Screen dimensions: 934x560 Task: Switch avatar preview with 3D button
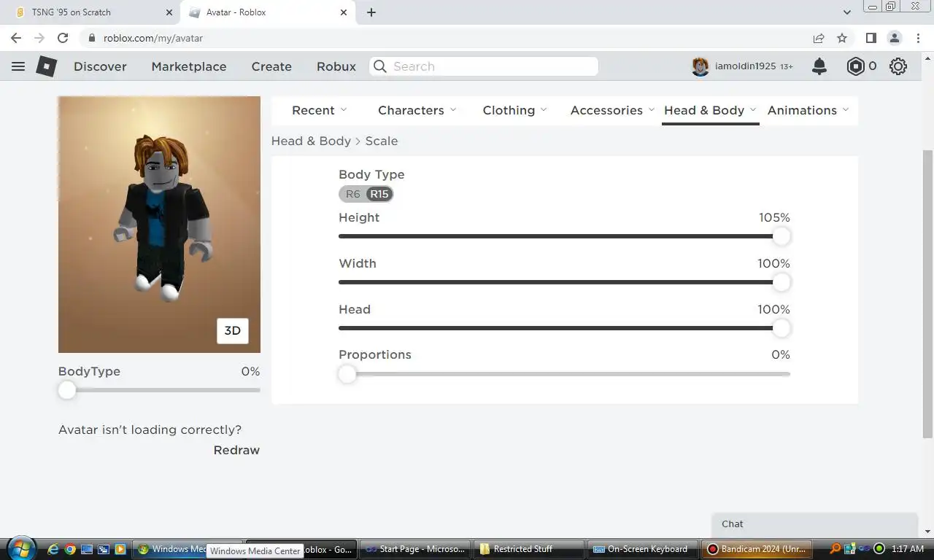233,330
